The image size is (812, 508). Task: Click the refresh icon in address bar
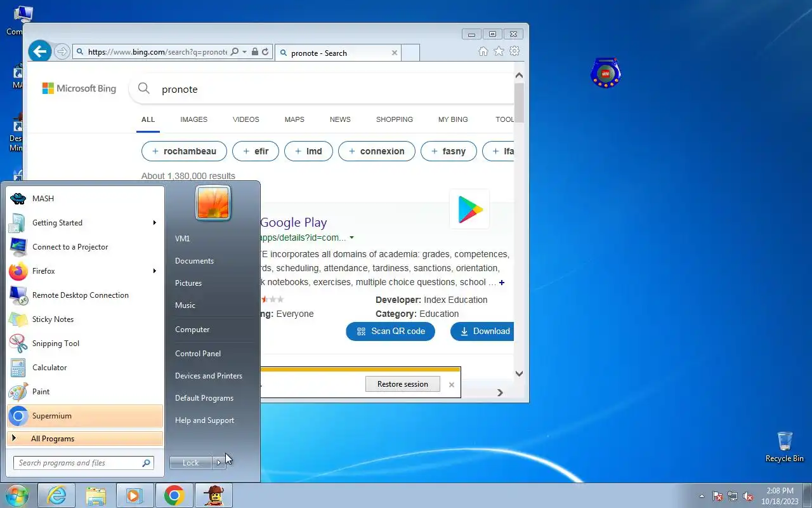(265, 52)
